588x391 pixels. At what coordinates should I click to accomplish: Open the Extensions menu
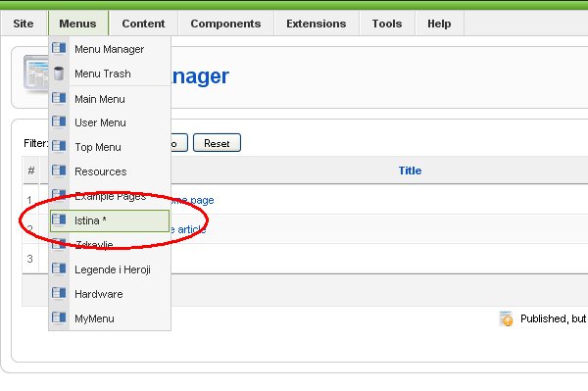point(317,24)
